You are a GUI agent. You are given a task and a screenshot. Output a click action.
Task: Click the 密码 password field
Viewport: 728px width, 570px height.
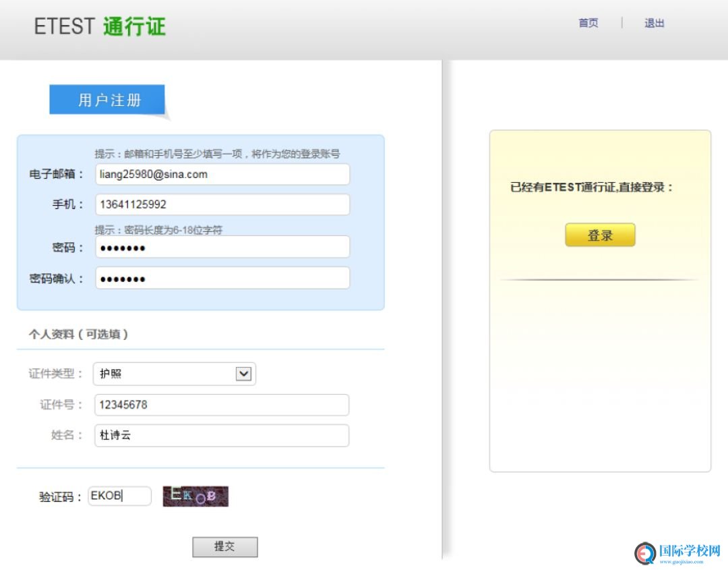tap(222, 247)
